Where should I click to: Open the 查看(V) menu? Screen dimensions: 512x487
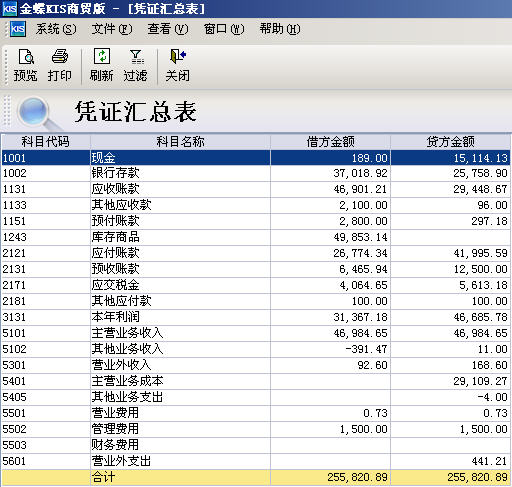168,29
